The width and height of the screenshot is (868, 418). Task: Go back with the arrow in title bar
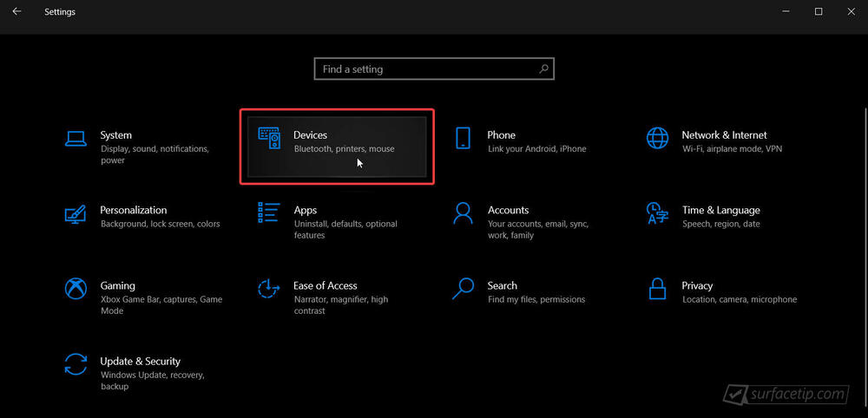click(x=16, y=11)
